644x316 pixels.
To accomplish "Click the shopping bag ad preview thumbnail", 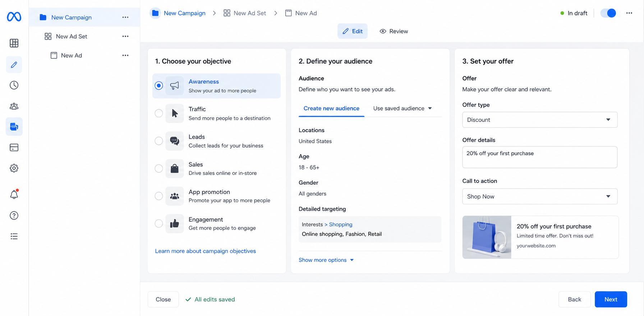I will (x=487, y=237).
